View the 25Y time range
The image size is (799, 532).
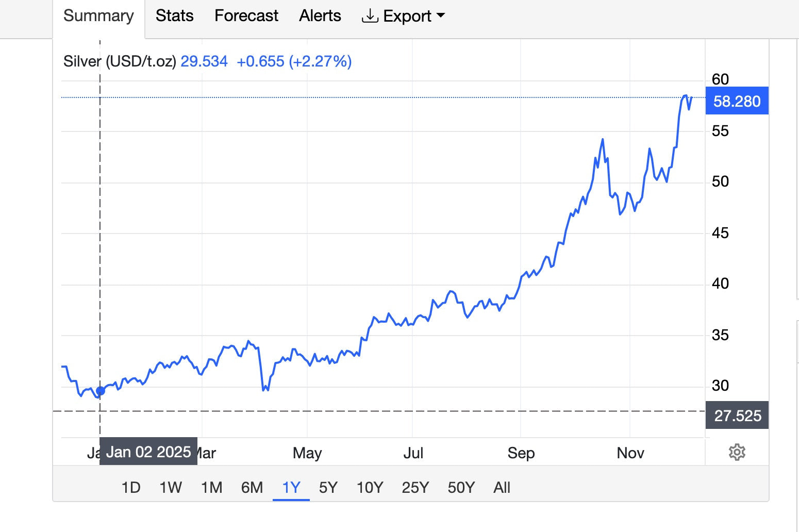click(x=415, y=487)
